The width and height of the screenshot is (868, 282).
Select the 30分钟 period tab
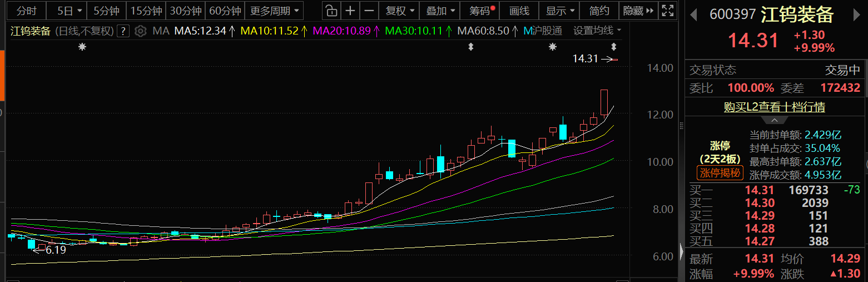click(186, 11)
